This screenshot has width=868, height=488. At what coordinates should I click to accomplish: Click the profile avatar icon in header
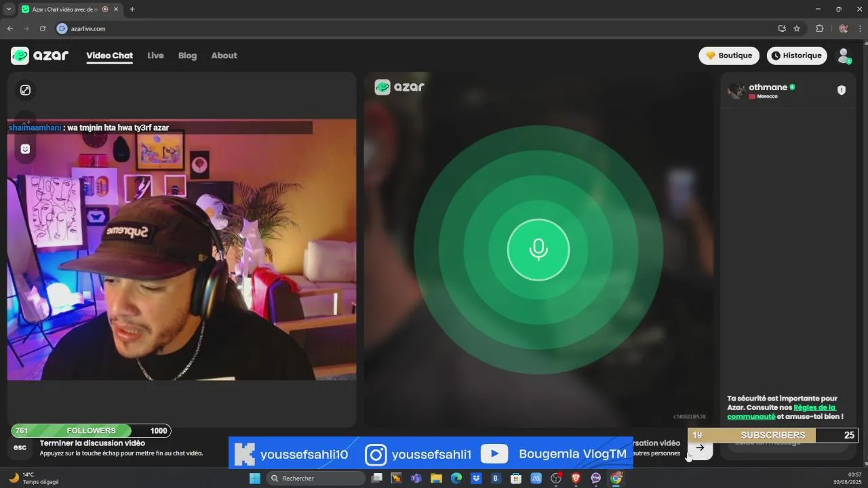(844, 56)
